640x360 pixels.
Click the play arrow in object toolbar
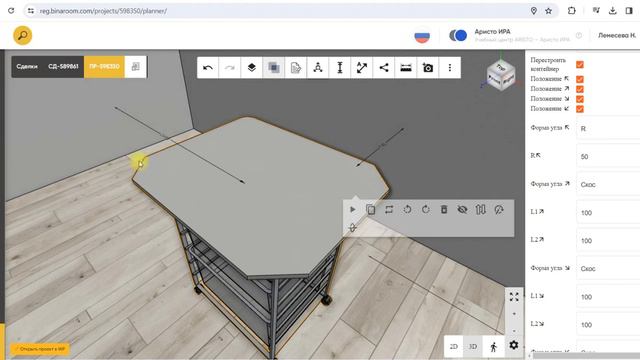coord(353,209)
